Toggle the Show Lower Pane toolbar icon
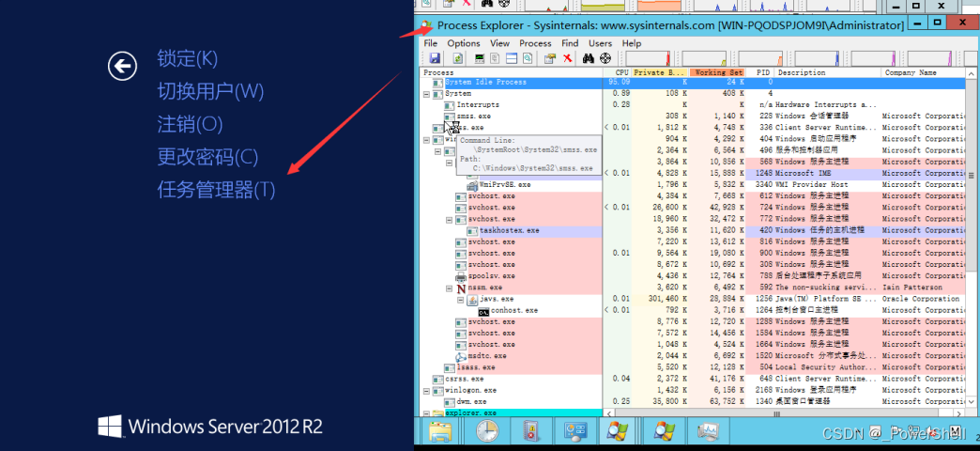The height and width of the screenshot is (451, 980). (512, 58)
